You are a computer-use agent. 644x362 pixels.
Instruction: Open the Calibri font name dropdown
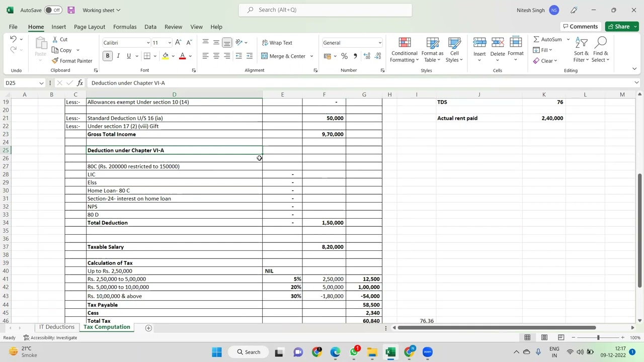(148, 43)
